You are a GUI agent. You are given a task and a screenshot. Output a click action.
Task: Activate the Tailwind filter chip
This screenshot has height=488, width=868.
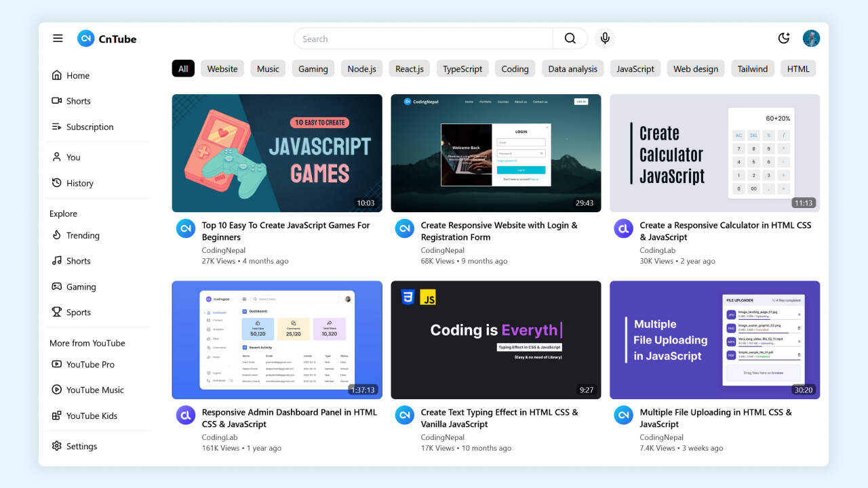(x=752, y=68)
